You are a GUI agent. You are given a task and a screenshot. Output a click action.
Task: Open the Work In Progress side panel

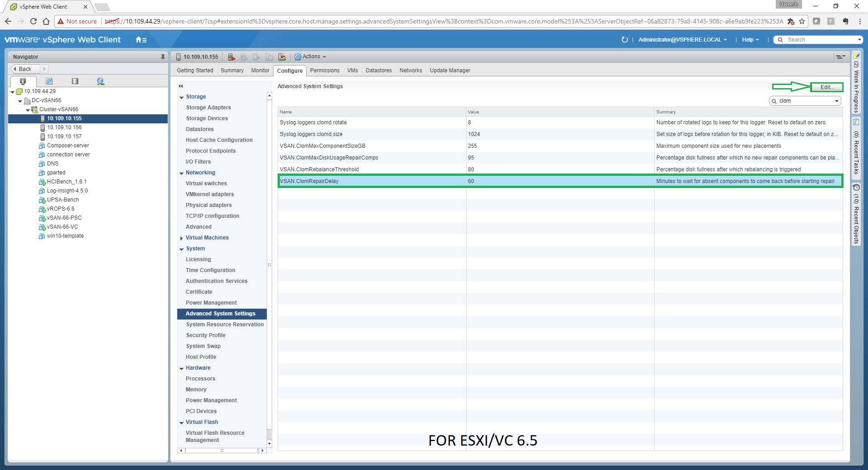coord(856,84)
